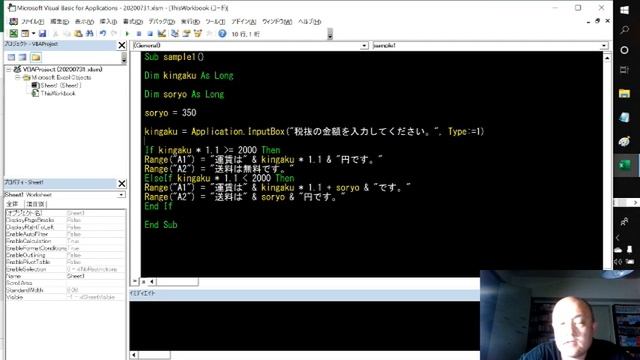Toggle Design Mode icon

point(162,33)
